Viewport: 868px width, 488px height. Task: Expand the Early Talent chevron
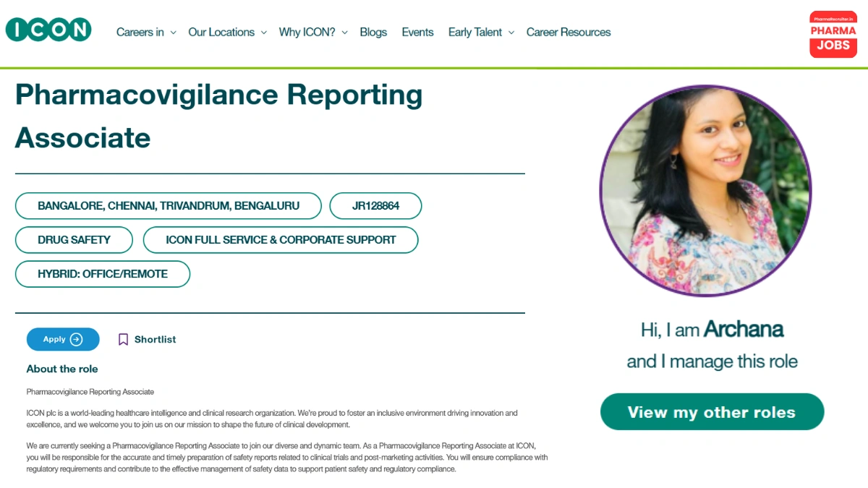[x=511, y=33]
